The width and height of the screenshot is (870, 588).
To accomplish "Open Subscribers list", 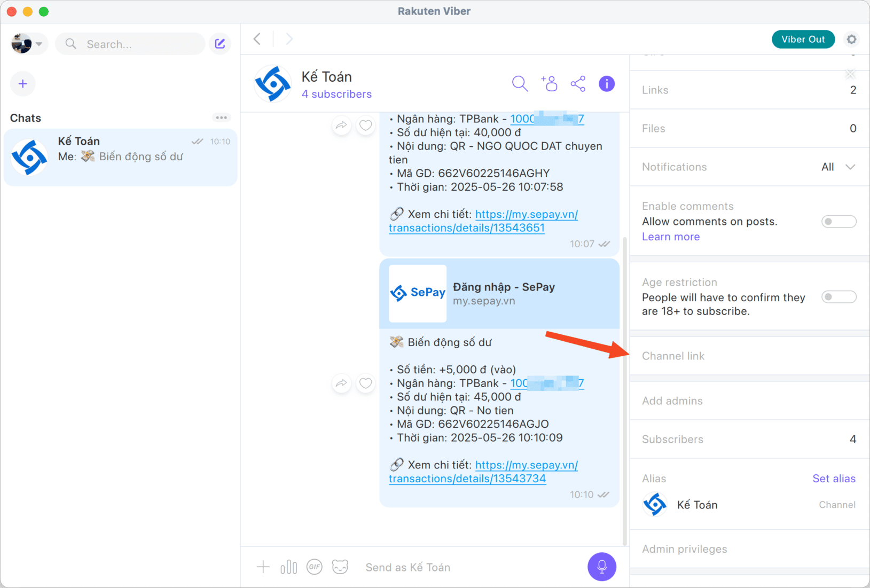I will [x=749, y=439].
